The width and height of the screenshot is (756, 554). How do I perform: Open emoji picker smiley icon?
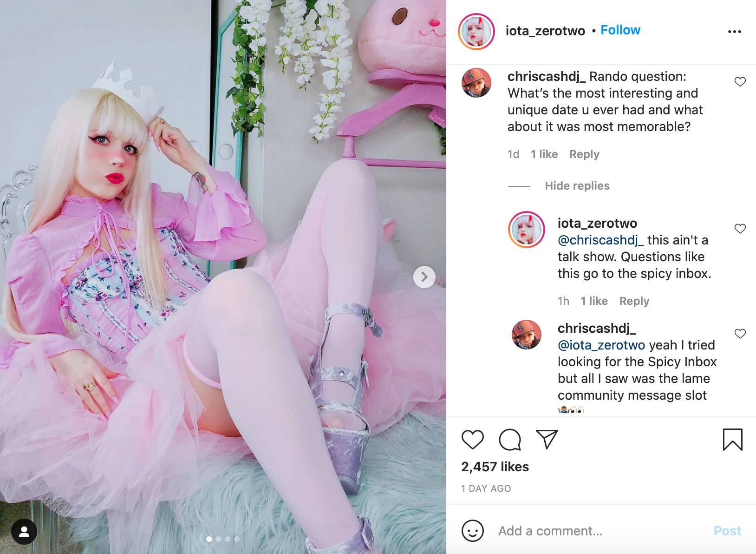[x=473, y=531]
